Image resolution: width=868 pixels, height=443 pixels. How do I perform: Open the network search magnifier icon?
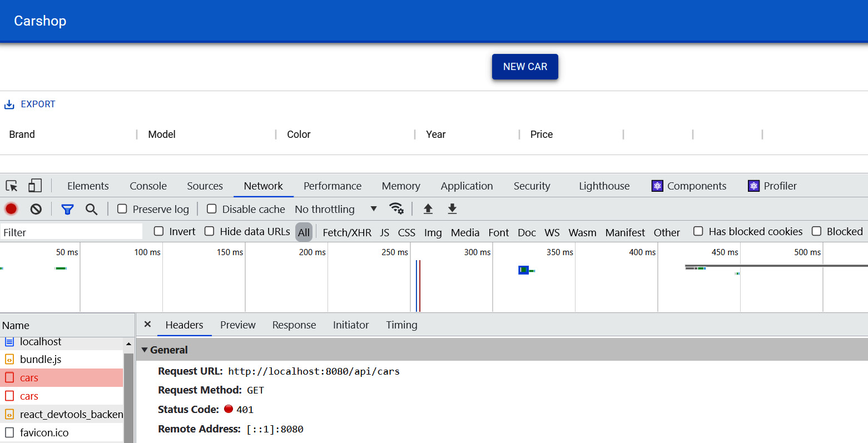[x=92, y=209]
